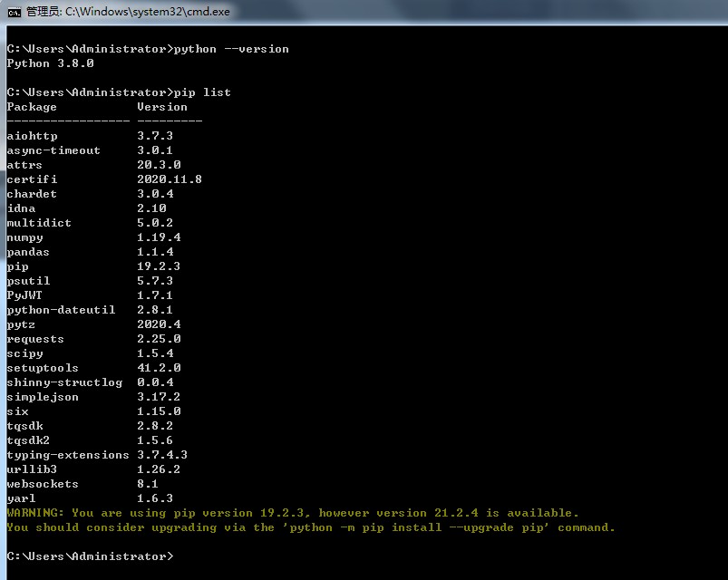Click the 'setuptools' package name
This screenshot has height=580, width=728.
tap(43, 369)
